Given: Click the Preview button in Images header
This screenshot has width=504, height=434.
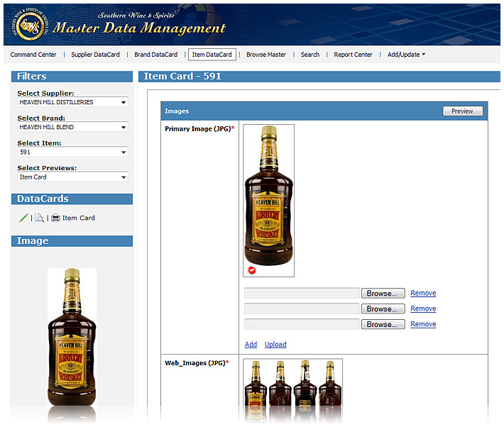Looking at the screenshot, I should 463,111.
